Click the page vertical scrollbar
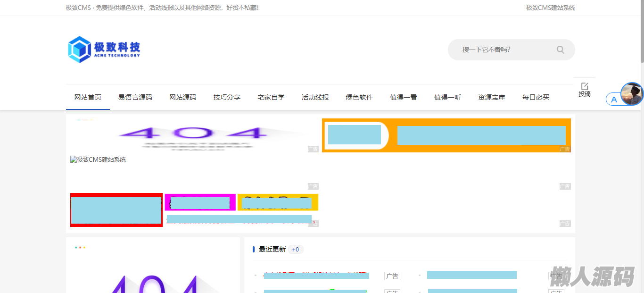 (642, 142)
